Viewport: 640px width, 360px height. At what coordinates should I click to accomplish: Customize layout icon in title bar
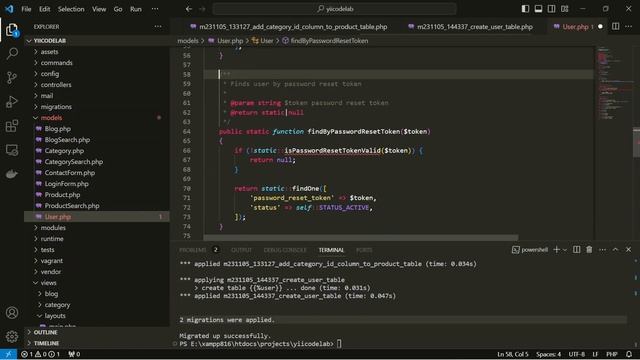[565, 9]
